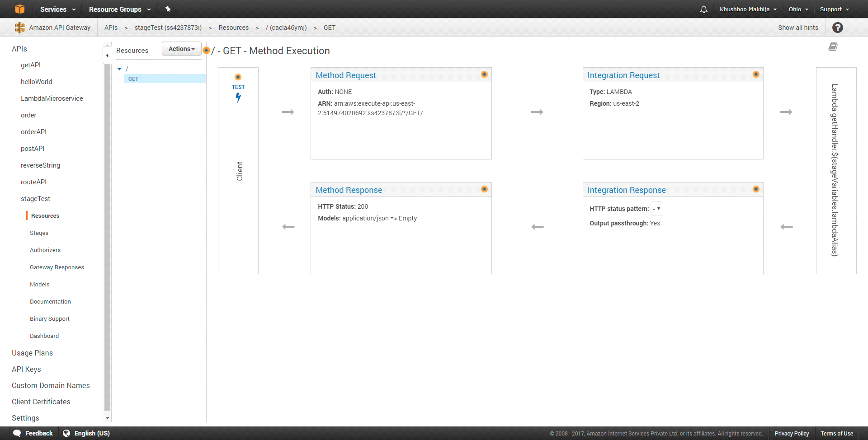Select the TEST client radio indicator

pos(238,77)
